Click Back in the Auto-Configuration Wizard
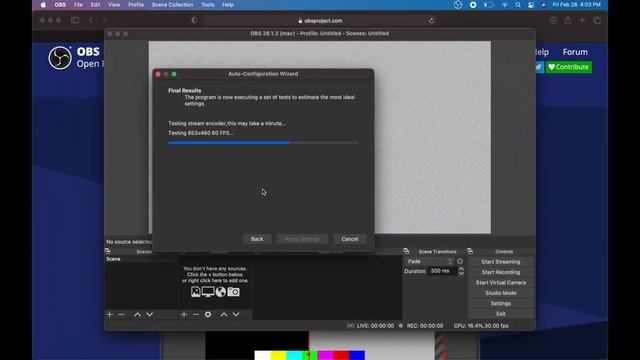The image size is (640, 360). (x=257, y=239)
